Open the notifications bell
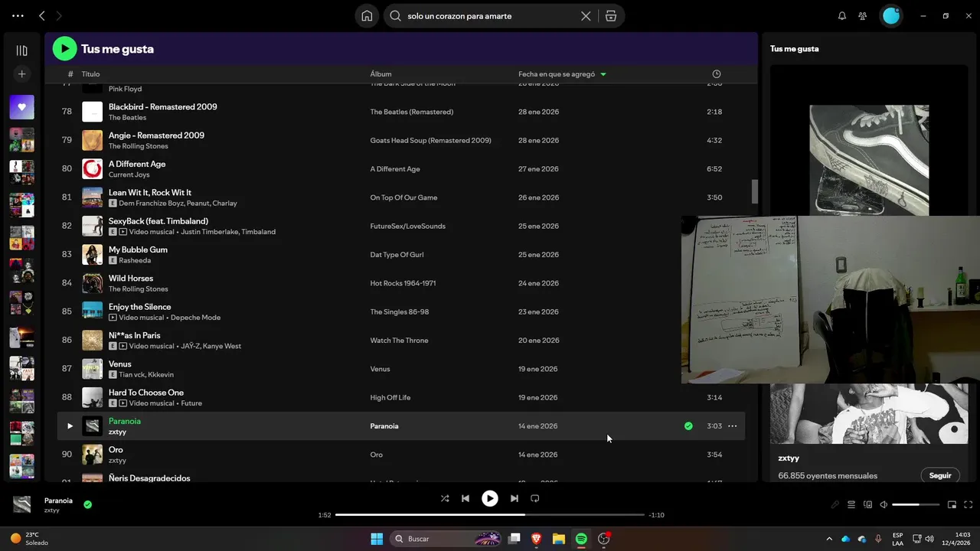The height and width of the screenshot is (551, 980). (x=842, y=16)
